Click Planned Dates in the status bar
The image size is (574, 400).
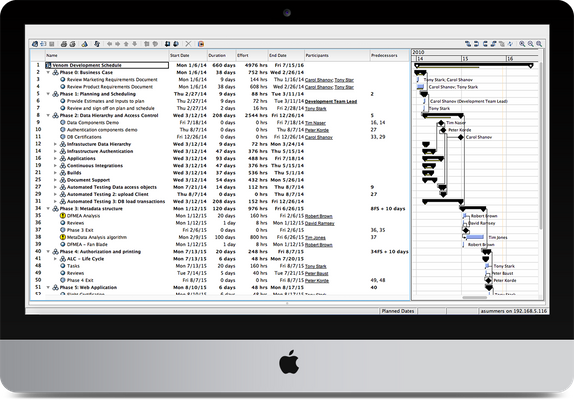[398, 311]
